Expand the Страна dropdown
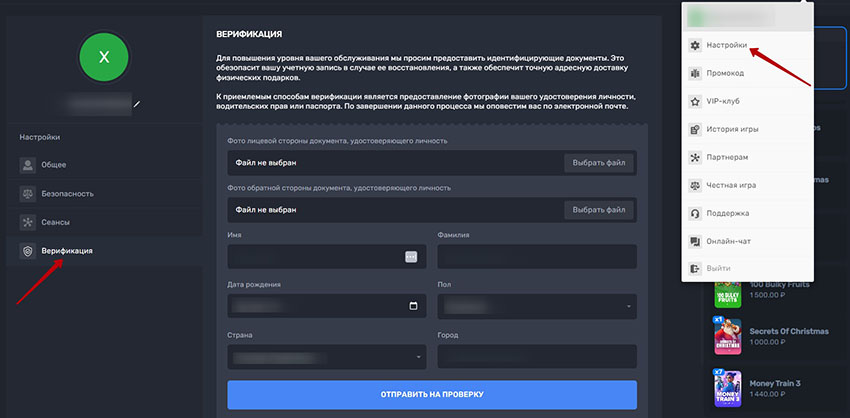 pos(327,357)
